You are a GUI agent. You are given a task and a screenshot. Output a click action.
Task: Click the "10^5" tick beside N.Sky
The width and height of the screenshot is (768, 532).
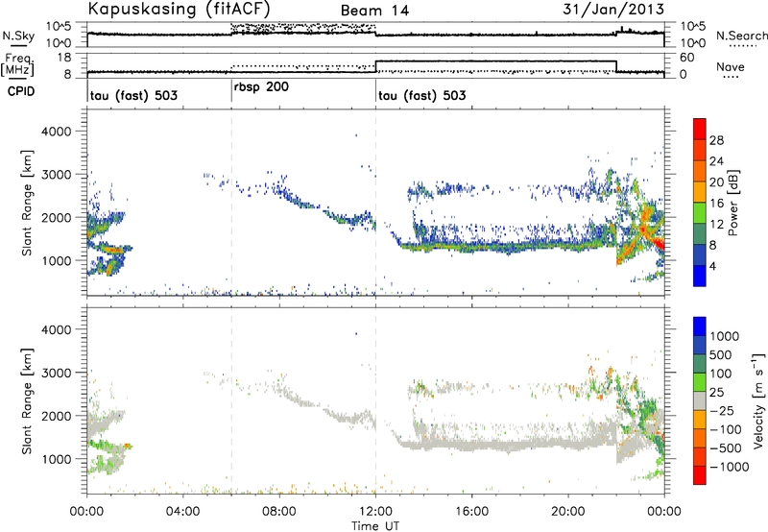pos(59,27)
